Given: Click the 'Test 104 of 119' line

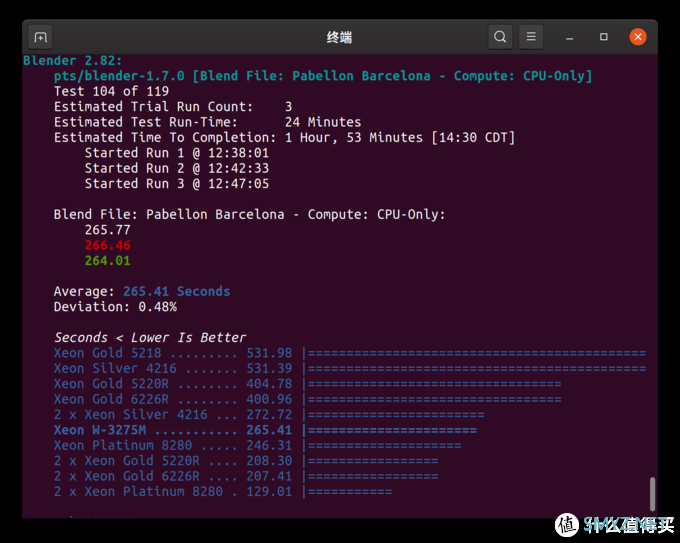Looking at the screenshot, I should (x=111, y=91).
